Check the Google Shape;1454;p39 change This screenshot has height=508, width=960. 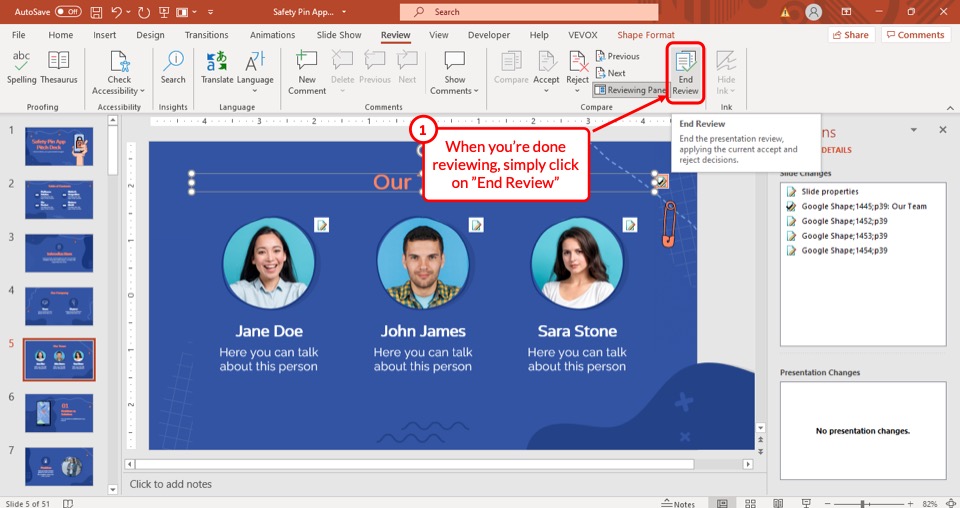tap(791, 250)
